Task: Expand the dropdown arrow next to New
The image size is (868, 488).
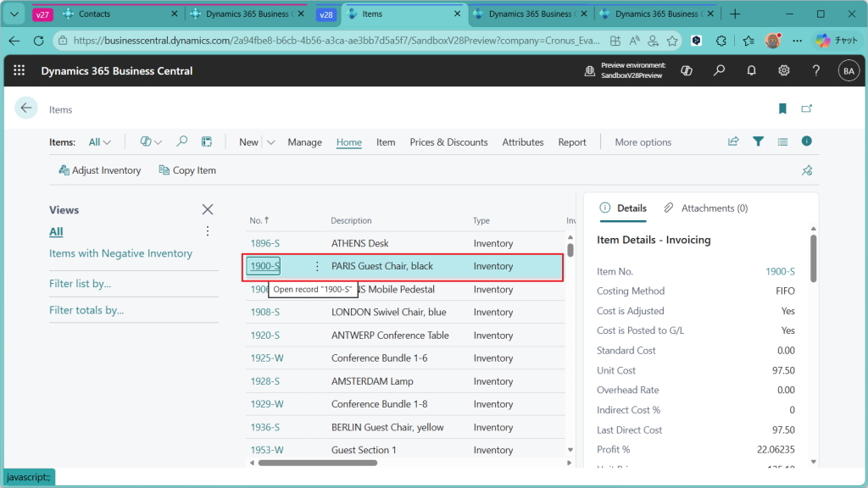Action: [x=271, y=142]
